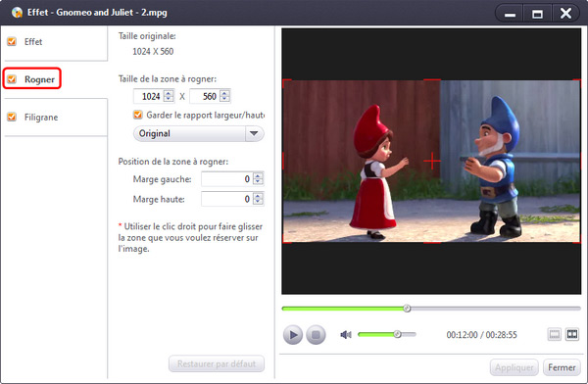This screenshot has height=384, width=588.
Task: Click the Fermer button
Action: click(x=562, y=367)
